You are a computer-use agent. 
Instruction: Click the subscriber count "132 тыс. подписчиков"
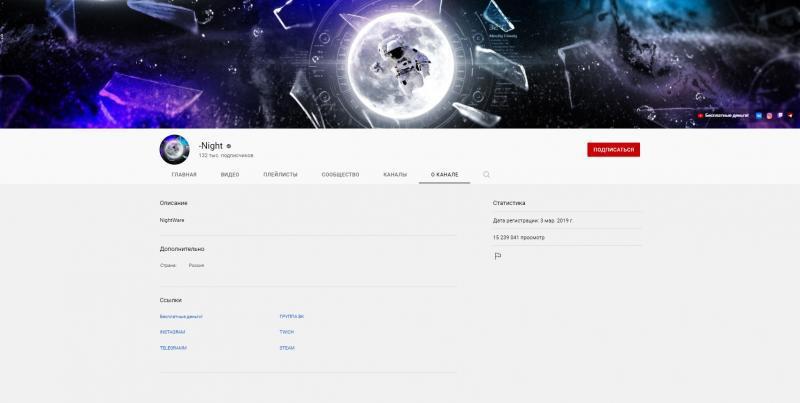click(226, 156)
